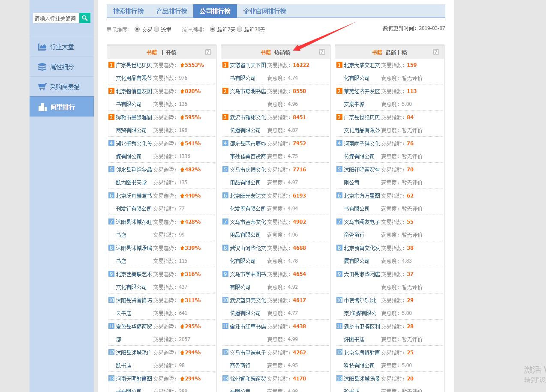Open company 北京东方星图书有限公司

[x=362, y=202]
